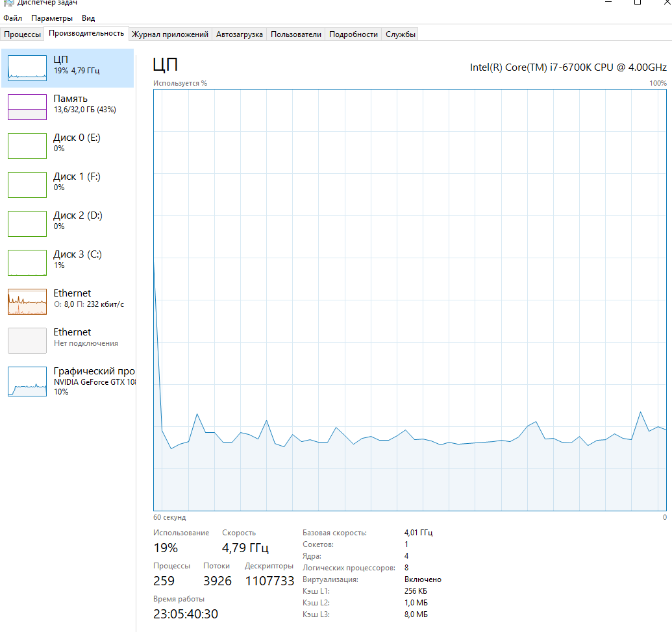Switch to the Журнал приложений tab
Image resolution: width=672 pixels, height=632 pixels.
coord(169,34)
